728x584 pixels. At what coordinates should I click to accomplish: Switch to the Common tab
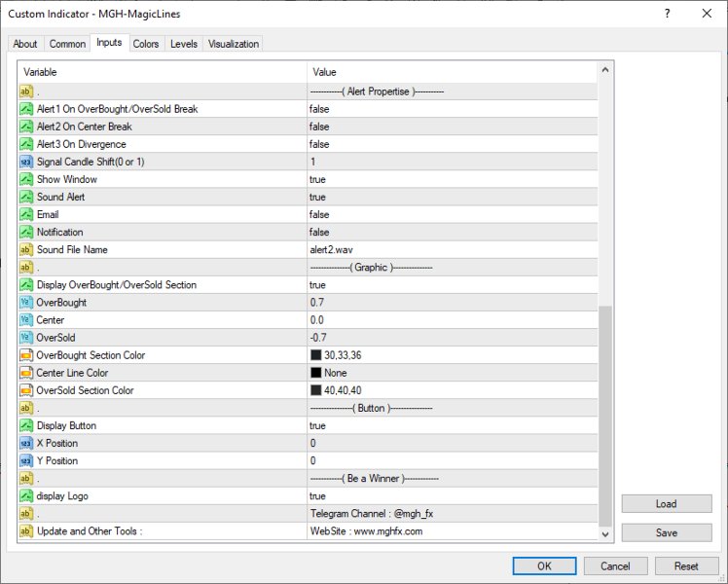click(x=67, y=44)
